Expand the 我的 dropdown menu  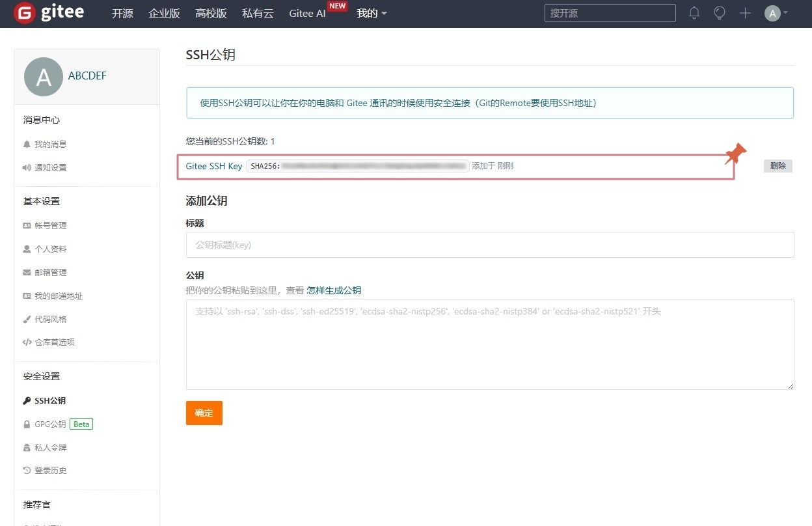pyautogui.click(x=372, y=13)
